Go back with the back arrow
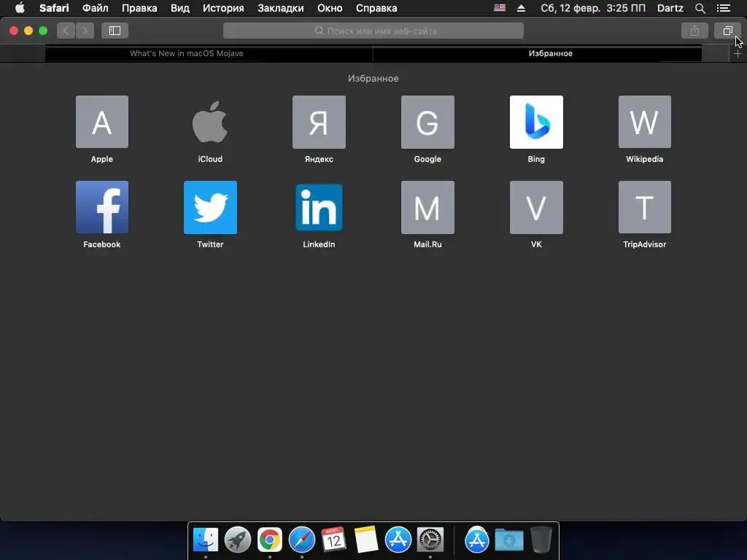Image resolution: width=747 pixels, height=560 pixels. 66,31
